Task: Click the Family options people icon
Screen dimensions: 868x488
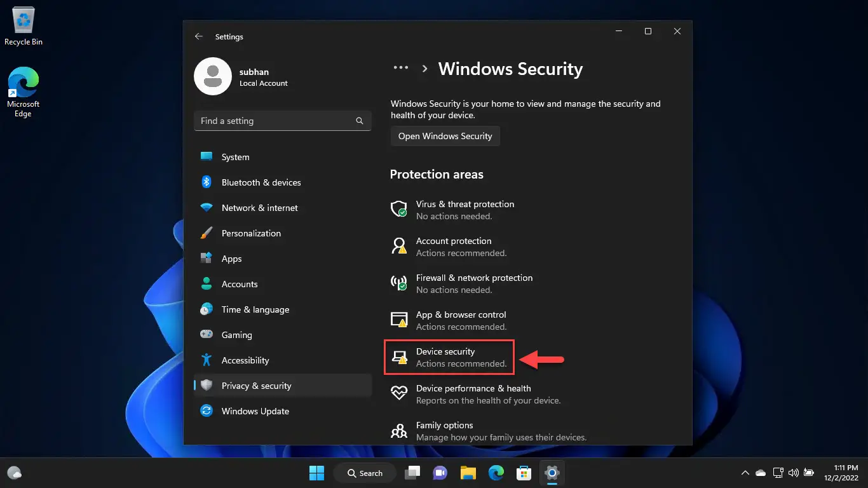Action: tap(399, 431)
